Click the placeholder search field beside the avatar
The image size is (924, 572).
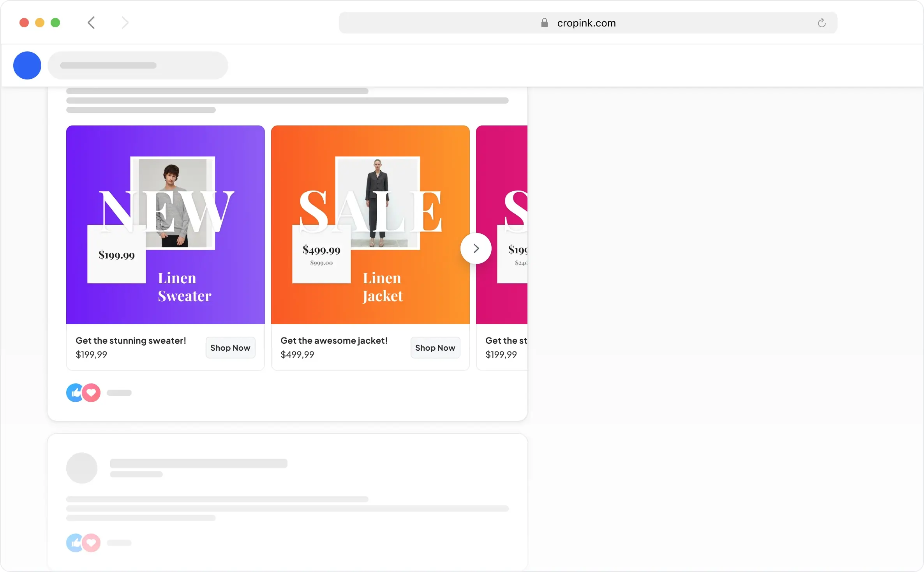(138, 65)
